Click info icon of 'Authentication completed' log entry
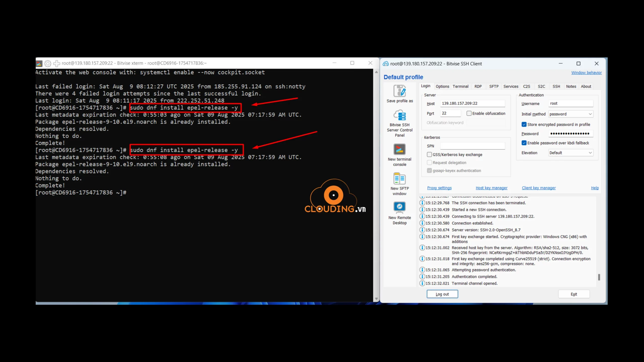This screenshot has width=644, height=362. [422, 277]
